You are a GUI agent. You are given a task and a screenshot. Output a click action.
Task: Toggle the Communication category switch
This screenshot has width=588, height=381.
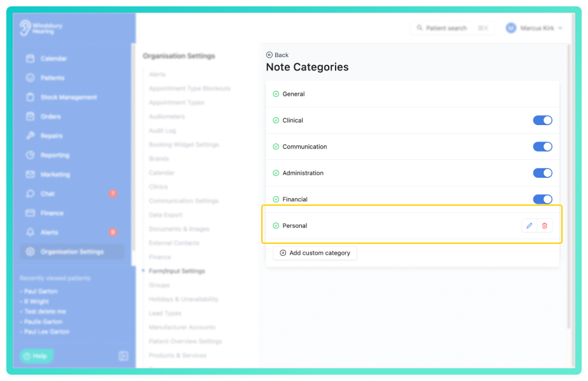[542, 147]
